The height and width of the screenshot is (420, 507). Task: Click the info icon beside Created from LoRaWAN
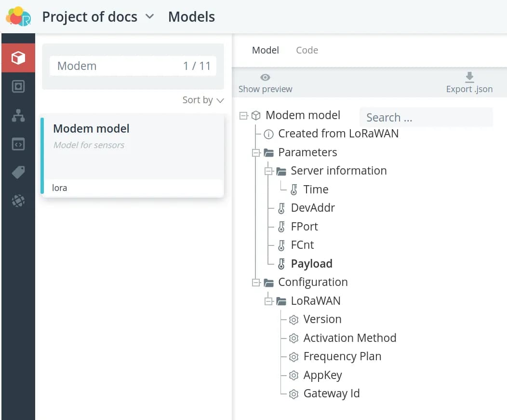pyautogui.click(x=269, y=134)
